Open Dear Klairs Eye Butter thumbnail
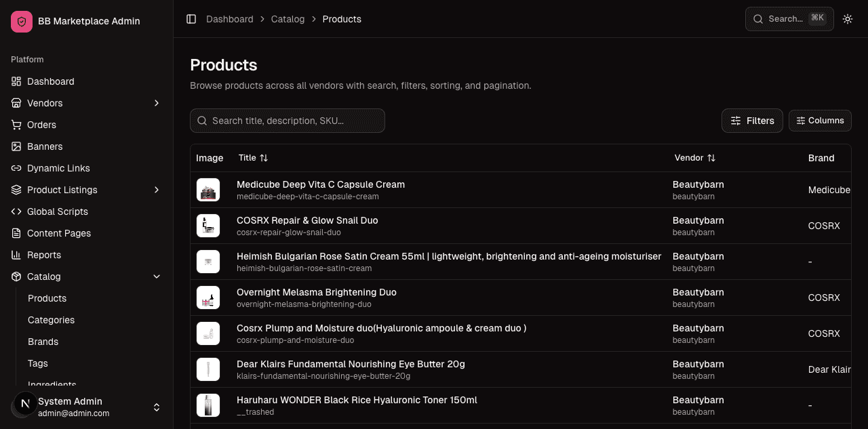This screenshot has width=868, height=429. click(x=208, y=369)
